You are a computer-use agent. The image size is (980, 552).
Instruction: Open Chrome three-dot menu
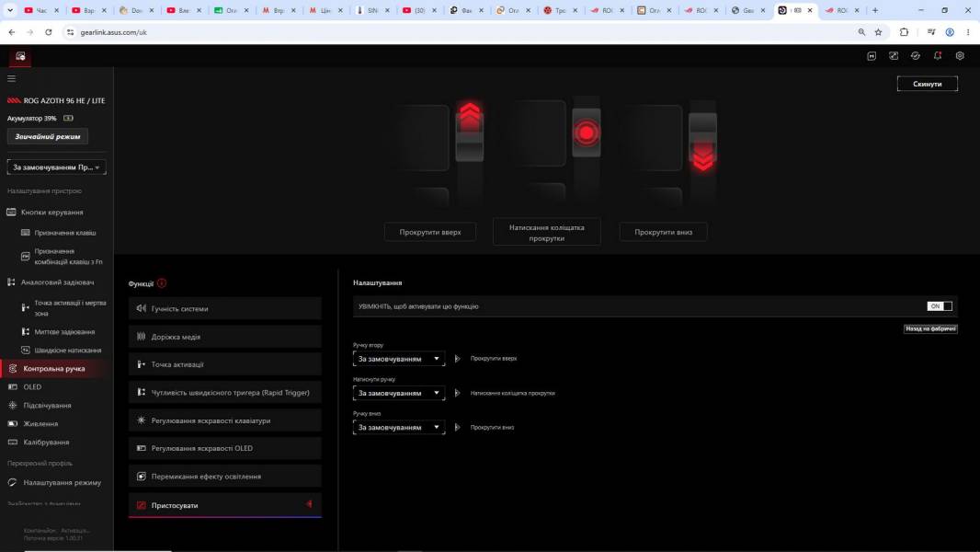967,32
